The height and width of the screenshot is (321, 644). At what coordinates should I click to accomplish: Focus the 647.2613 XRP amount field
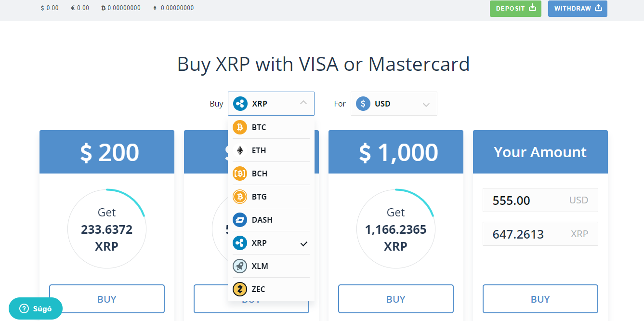pyautogui.click(x=540, y=234)
